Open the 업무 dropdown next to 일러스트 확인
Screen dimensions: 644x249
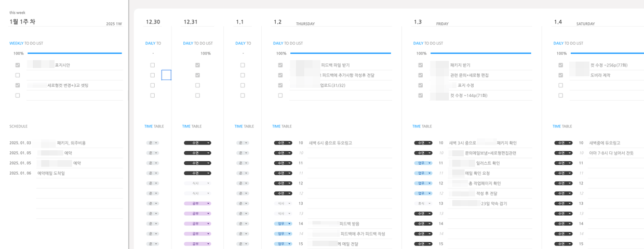tap(423, 163)
